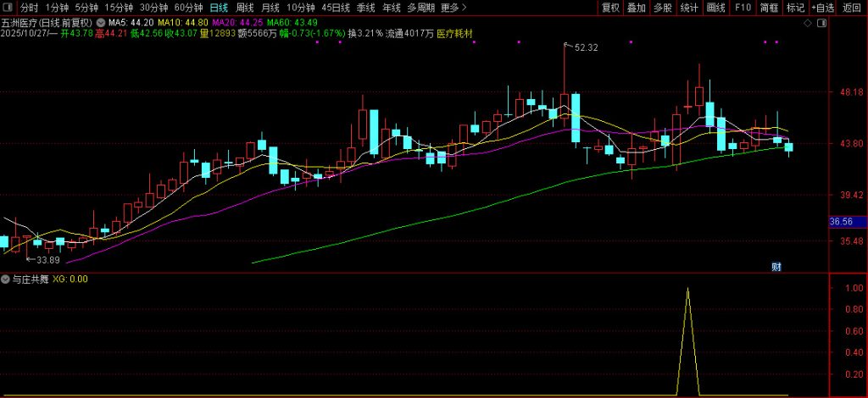The width and height of the screenshot is (868, 398).
Task: Click the top-left chart menu icon
Action: click(7, 8)
